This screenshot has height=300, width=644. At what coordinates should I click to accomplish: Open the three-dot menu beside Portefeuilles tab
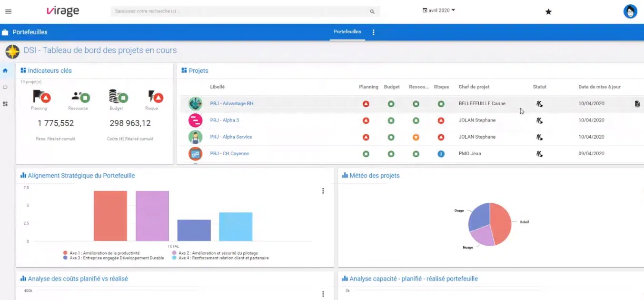pos(373,32)
